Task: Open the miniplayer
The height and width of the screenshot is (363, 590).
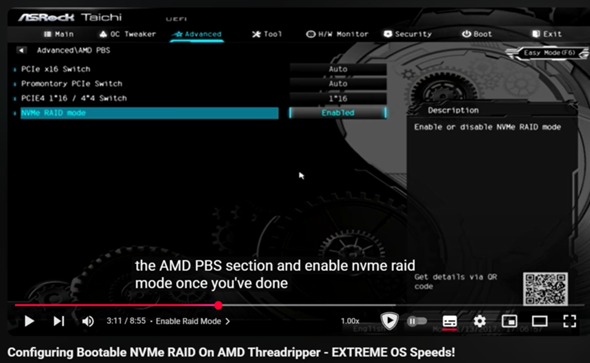Action: click(509, 321)
